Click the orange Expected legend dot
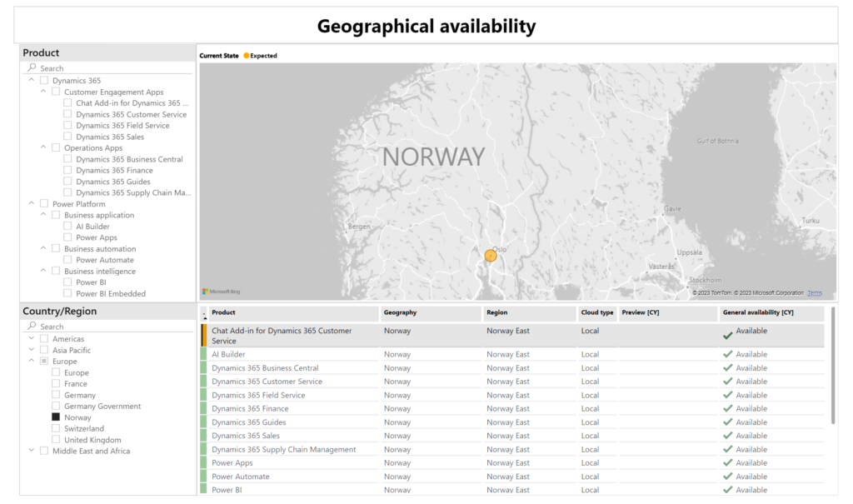Screen dimensions: 853x504 (x=247, y=56)
